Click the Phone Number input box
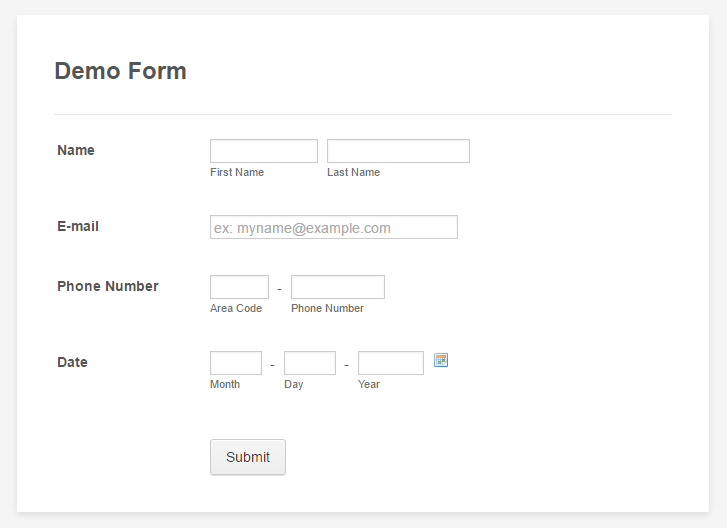Screen dimensions: 727x528 click(x=338, y=287)
